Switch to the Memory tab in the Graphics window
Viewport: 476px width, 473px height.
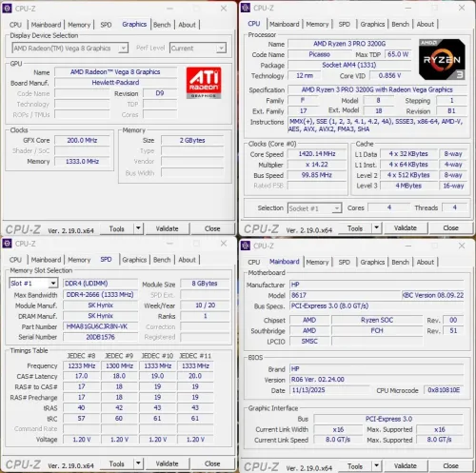pos(79,25)
